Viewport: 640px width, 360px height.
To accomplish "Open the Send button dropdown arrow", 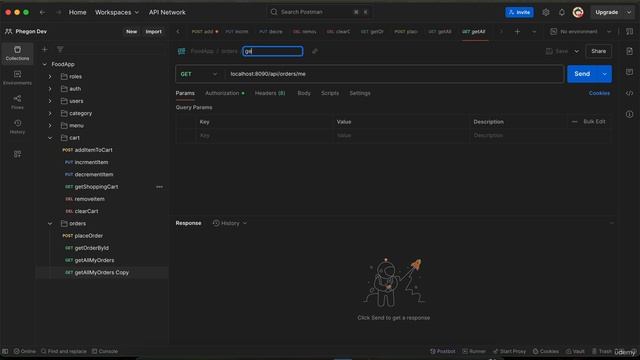I will [x=604, y=74].
